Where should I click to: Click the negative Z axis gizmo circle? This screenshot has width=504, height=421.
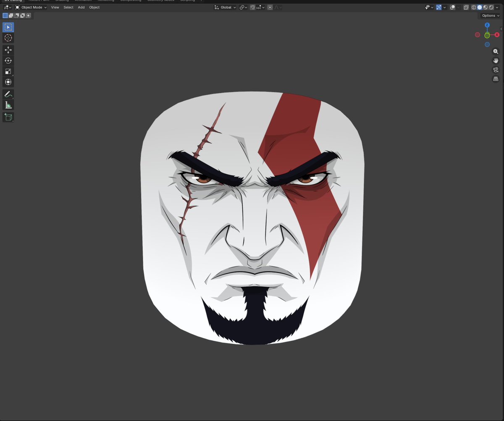click(x=487, y=44)
